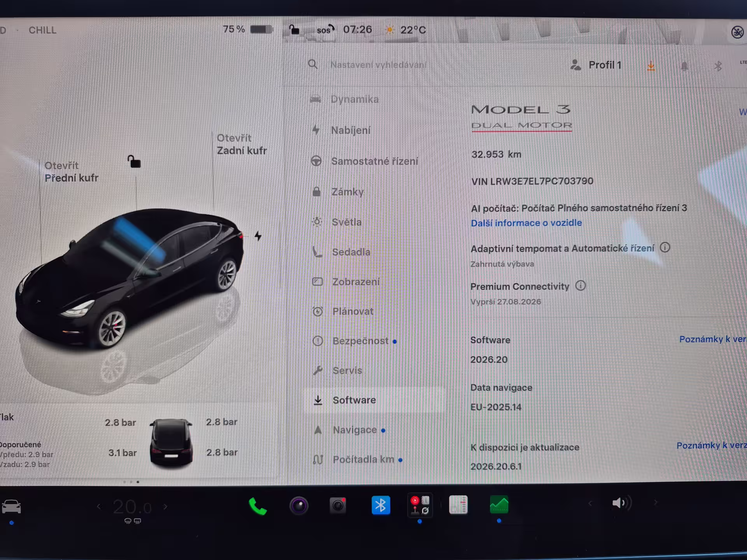Image resolution: width=747 pixels, height=560 pixels.
Task: Open the phone app in the dock
Action: click(x=258, y=506)
